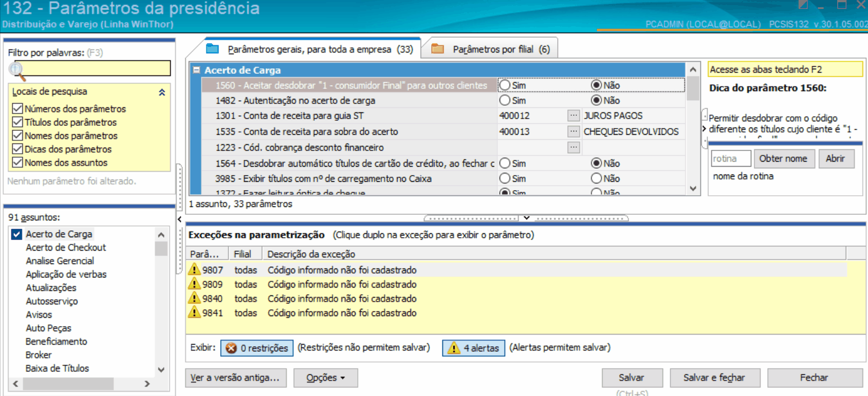This screenshot has width=868, height=396.
Task: Click warning icon for exception 9807
Action: coord(194,270)
